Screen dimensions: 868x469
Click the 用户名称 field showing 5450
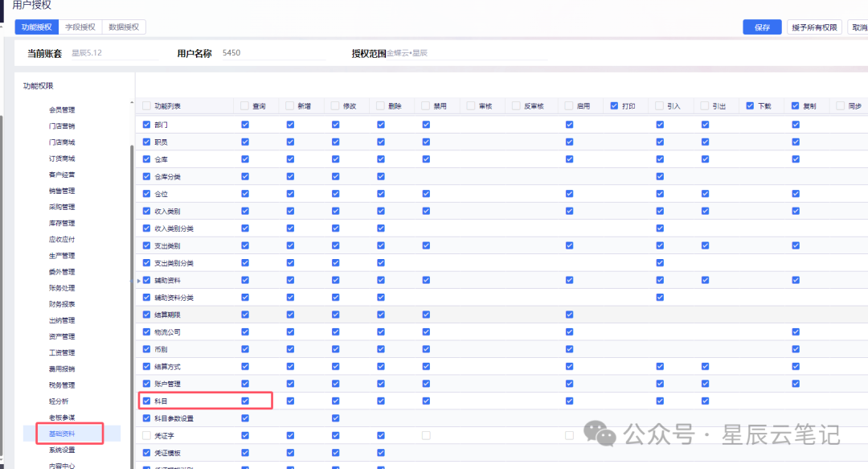click(273, 53)
